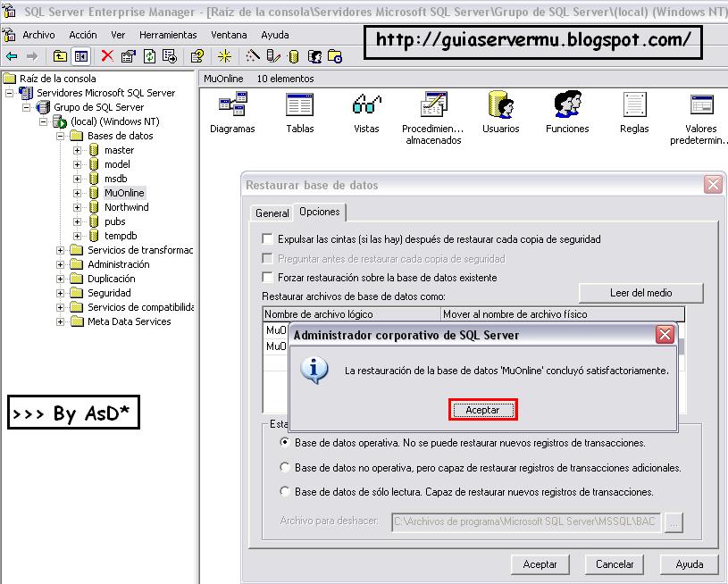Click the Help question-mark toolbar icon
The width and height of the screenshot is (728, 584).
[x=197, y=56]
